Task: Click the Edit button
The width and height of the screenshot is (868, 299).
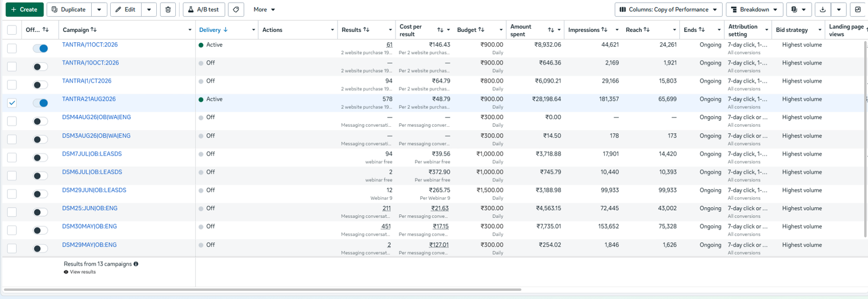Action: pyautogui.click(x=126, y=10)
